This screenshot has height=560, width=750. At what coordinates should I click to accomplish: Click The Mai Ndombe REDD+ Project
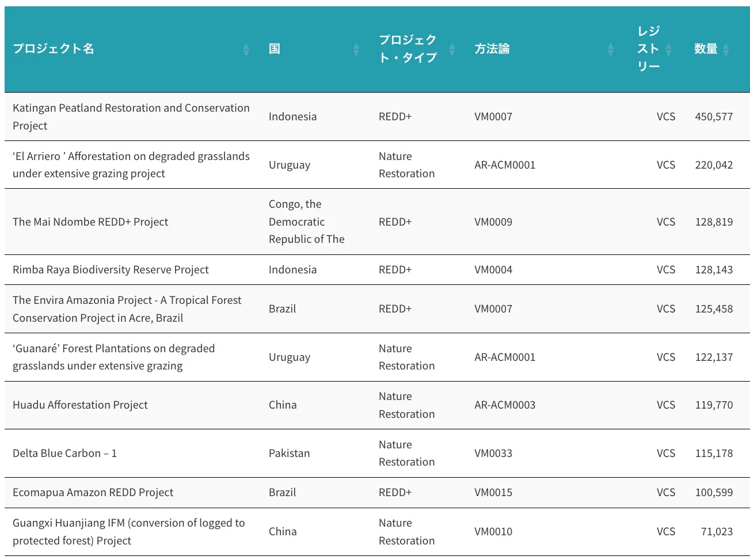click(90, 222)
